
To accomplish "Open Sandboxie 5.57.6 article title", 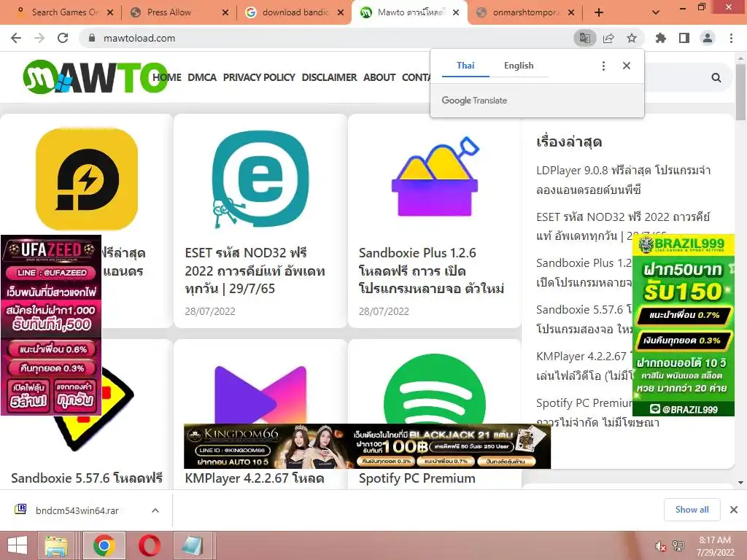I will (87, 478).
